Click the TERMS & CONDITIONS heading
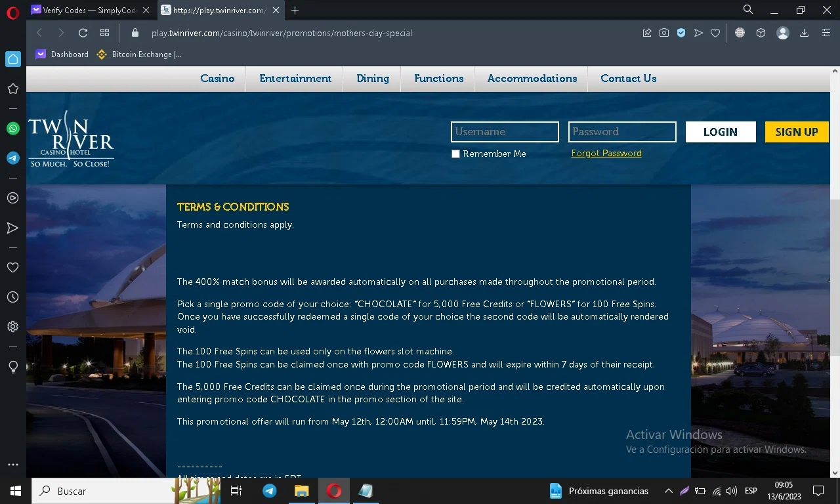The height and width of the screenshot is (504, 840). tap(233, 207)
